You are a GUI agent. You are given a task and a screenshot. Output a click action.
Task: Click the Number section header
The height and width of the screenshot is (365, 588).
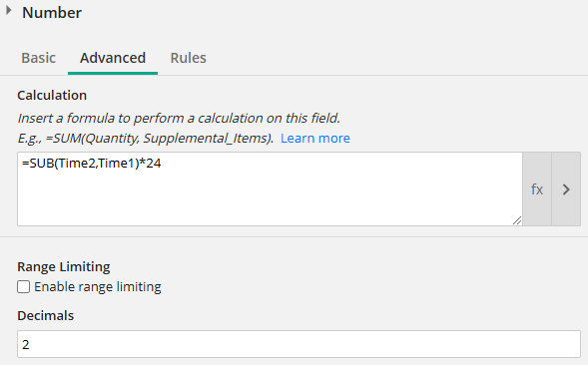pos(52,13)
